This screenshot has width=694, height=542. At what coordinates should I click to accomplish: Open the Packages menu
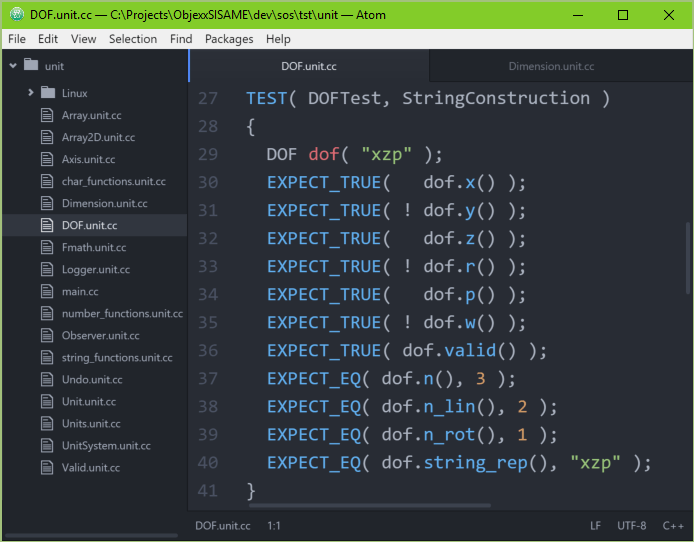[229, 39]
